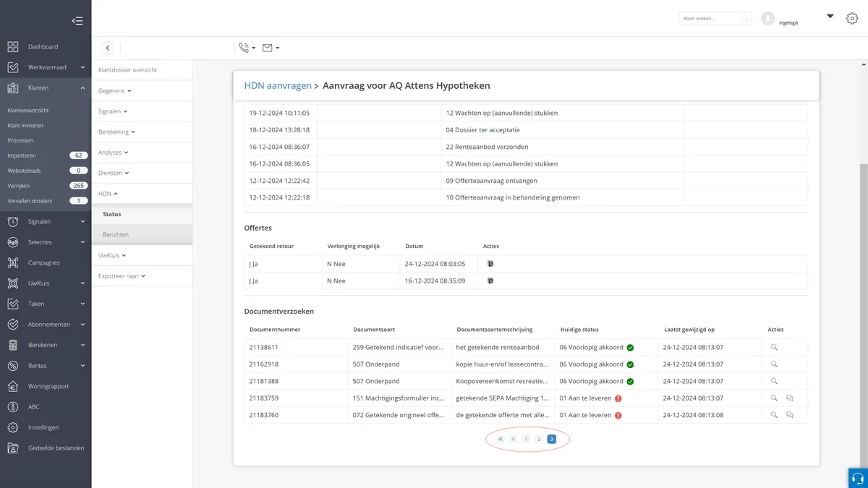Open Instellingen via its gear icon in sidebar
This screenshot has height=488, width=868.
[13, 427]
